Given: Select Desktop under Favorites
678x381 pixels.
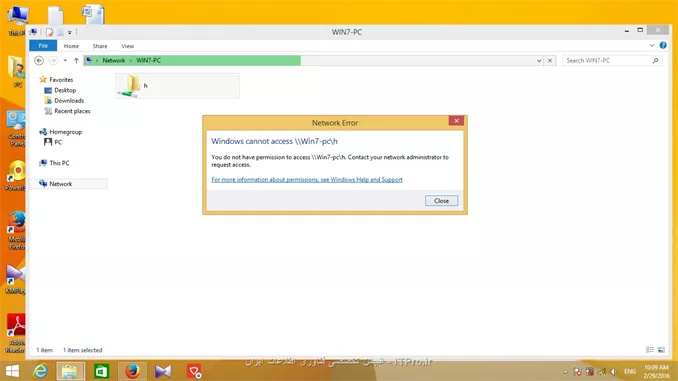Looking at the screenshot, I should [x=65, y=90].
